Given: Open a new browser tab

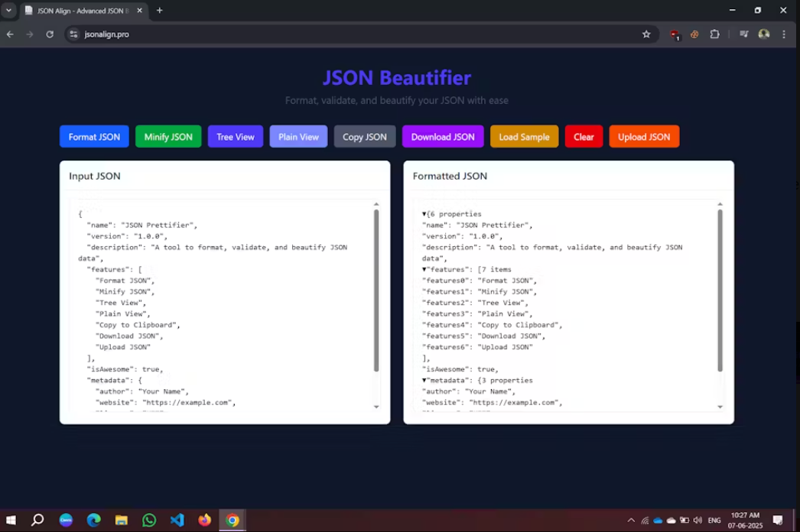Looking at the screenshot, I should 160,10.
